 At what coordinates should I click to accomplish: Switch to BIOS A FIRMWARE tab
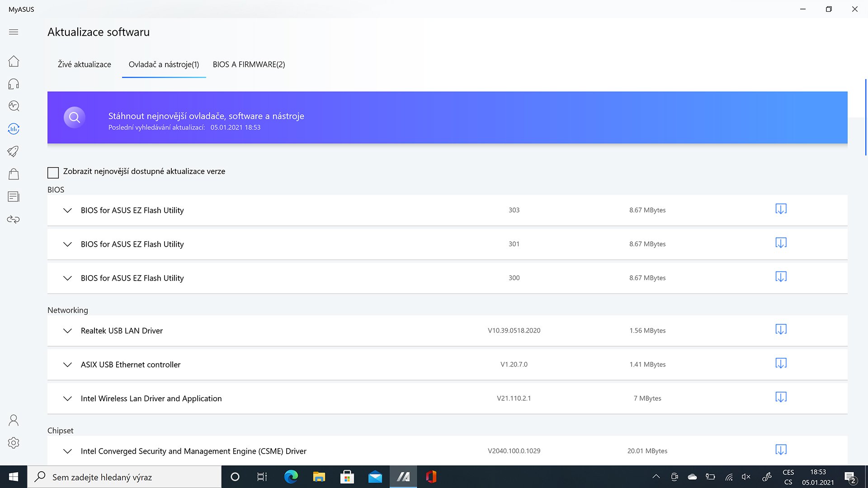(249, 65)
